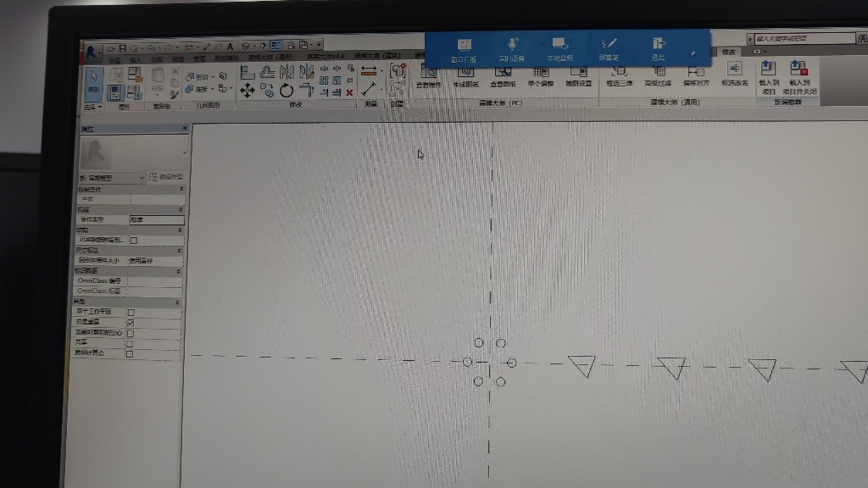Uncheck the 总是垂直 property checkbox
The width and height of the screenshot is (868, 488).
(x=131, y=323)
